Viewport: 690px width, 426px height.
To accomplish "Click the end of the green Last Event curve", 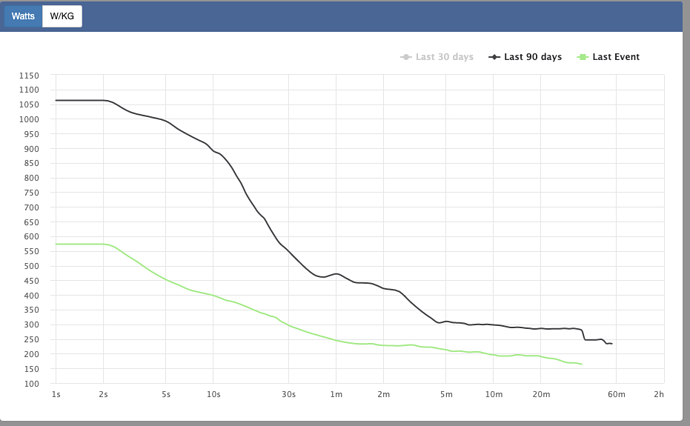I will coord(581,364).
